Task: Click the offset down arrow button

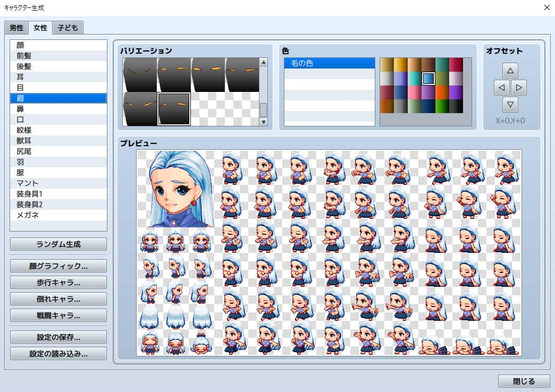Action: tap(510, 104)
